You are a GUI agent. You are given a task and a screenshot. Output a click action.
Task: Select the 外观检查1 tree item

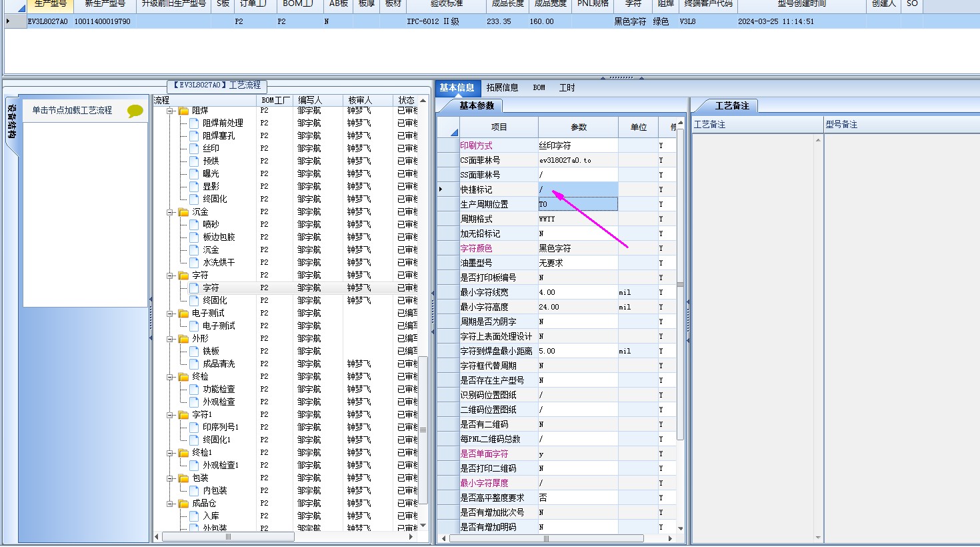pyautogui.click(x=221, y=466)
